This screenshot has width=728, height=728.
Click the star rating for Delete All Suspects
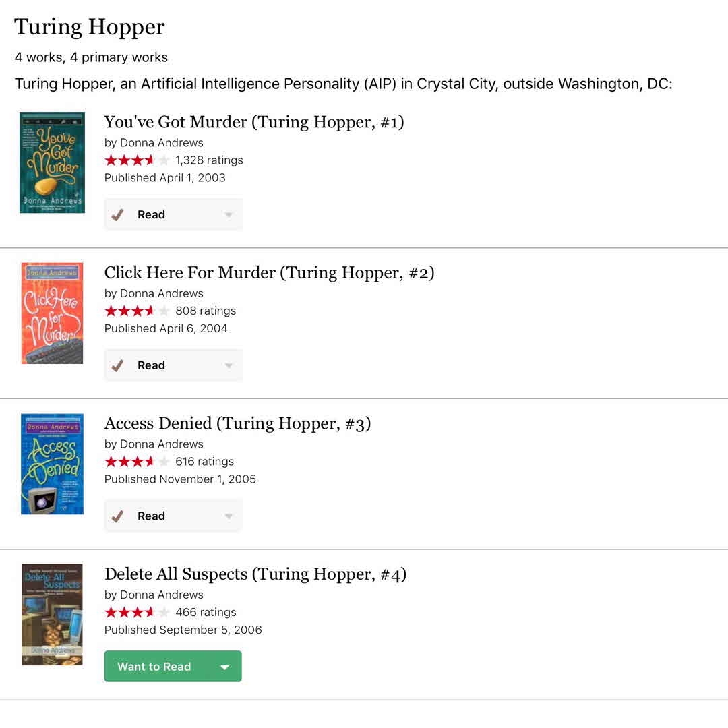137,613
